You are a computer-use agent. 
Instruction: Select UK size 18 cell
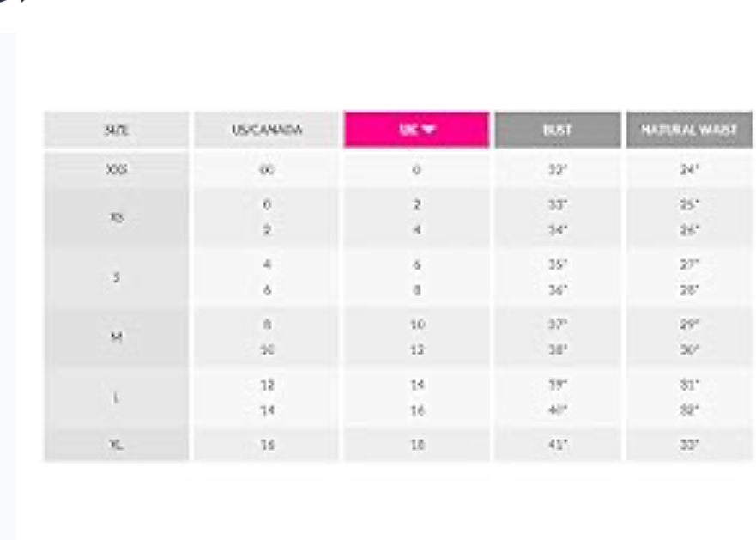coord(417,445)
